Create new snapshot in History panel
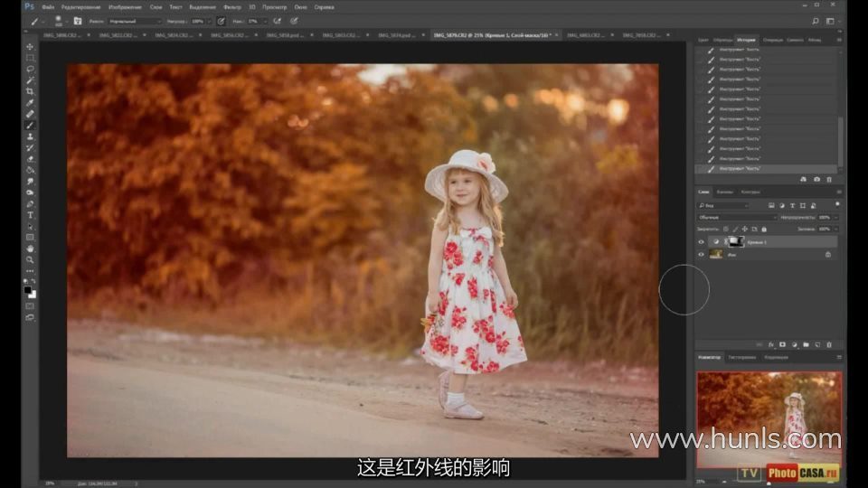Screen dimensions: 868x488 [816, 179]
